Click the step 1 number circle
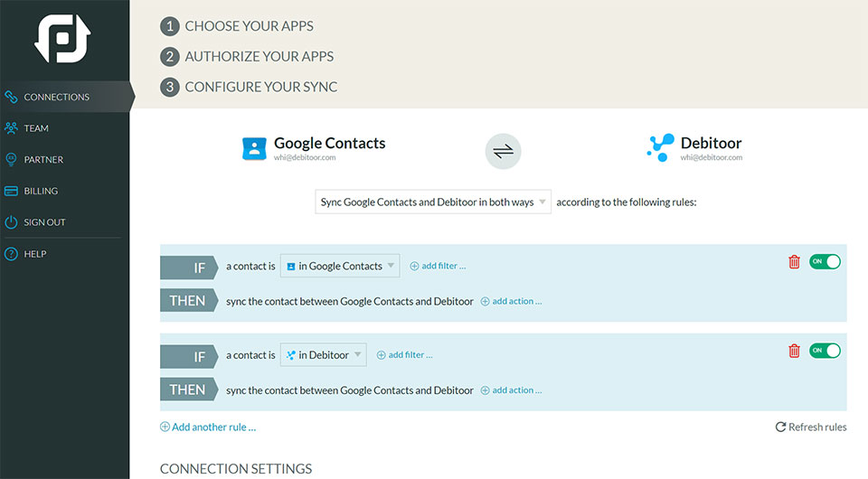 pos(170,26)
